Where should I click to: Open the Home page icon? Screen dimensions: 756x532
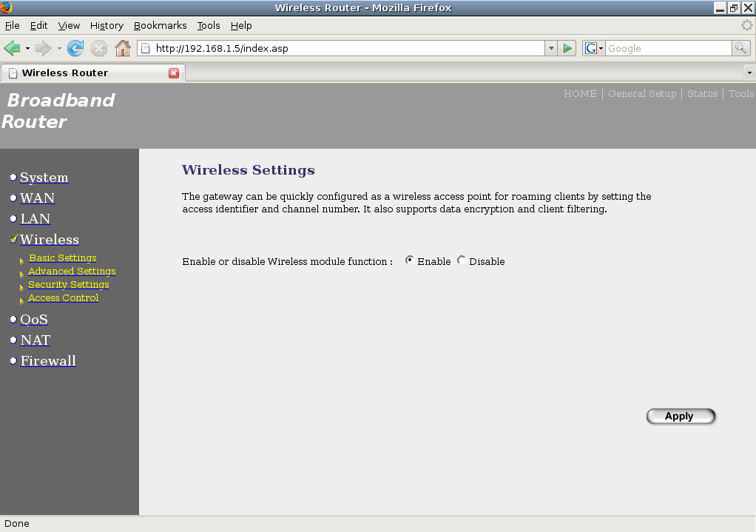123,48
